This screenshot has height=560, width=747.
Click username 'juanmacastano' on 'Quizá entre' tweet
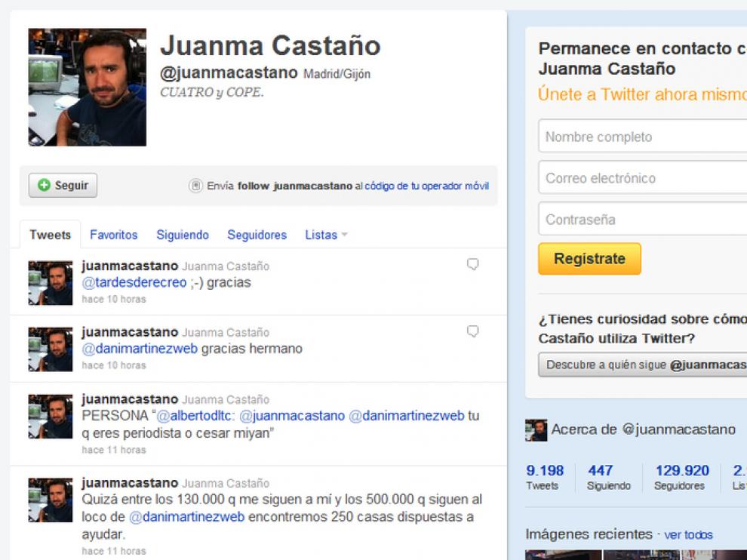pos(130,483)
